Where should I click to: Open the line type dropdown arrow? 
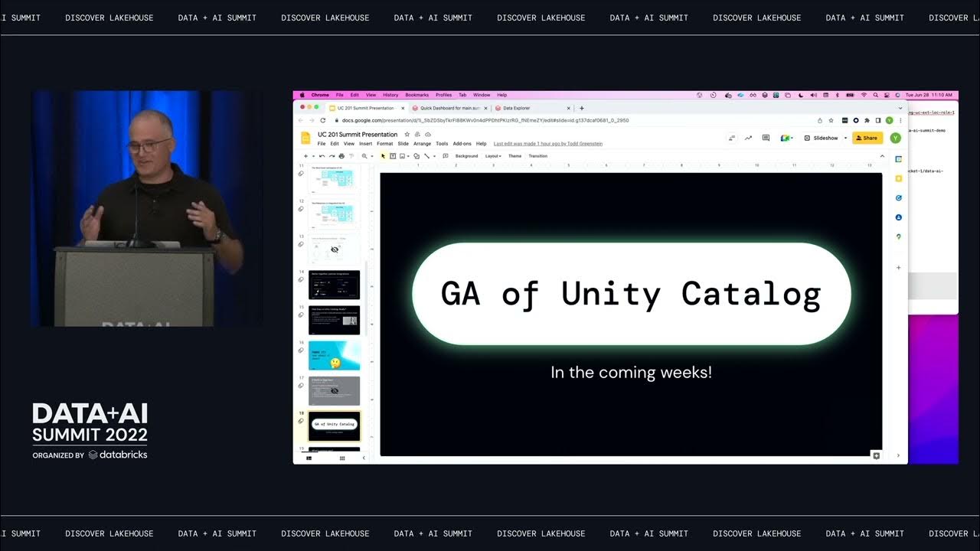[x=434, y=156]
